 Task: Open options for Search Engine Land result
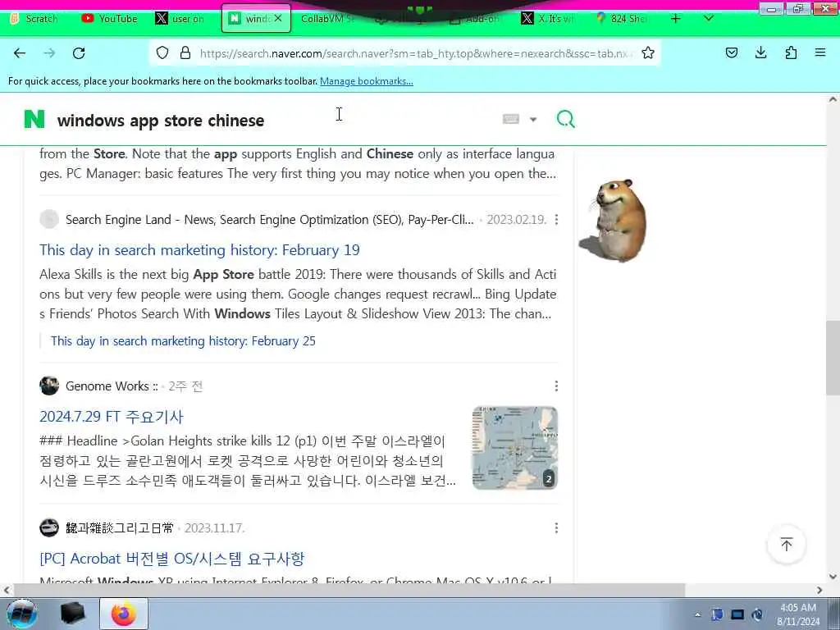(557, 220)
